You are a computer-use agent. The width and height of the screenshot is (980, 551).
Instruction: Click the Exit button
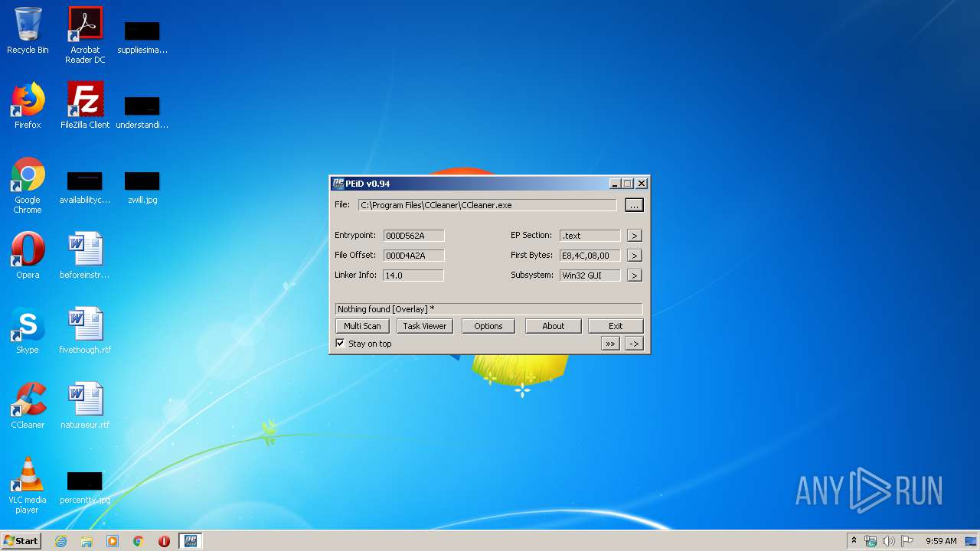[616, 326]
